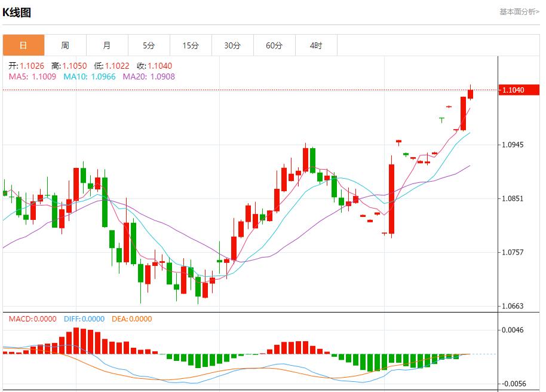546x392 pixels.
Task: Open the 基本面分析 link
Action: pyautogui.click(x=519, y=12)
